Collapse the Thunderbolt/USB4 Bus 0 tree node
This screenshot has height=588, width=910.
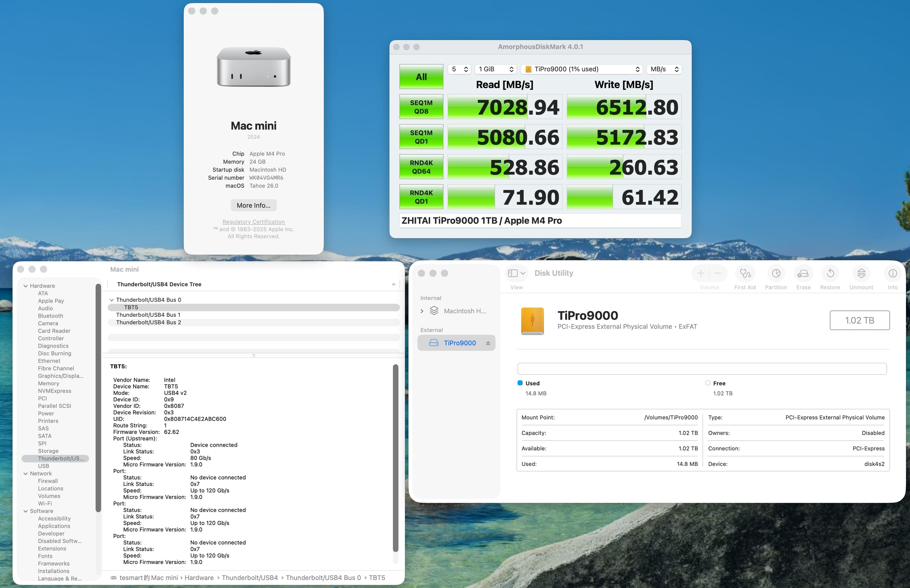click(x=111, y=300)
